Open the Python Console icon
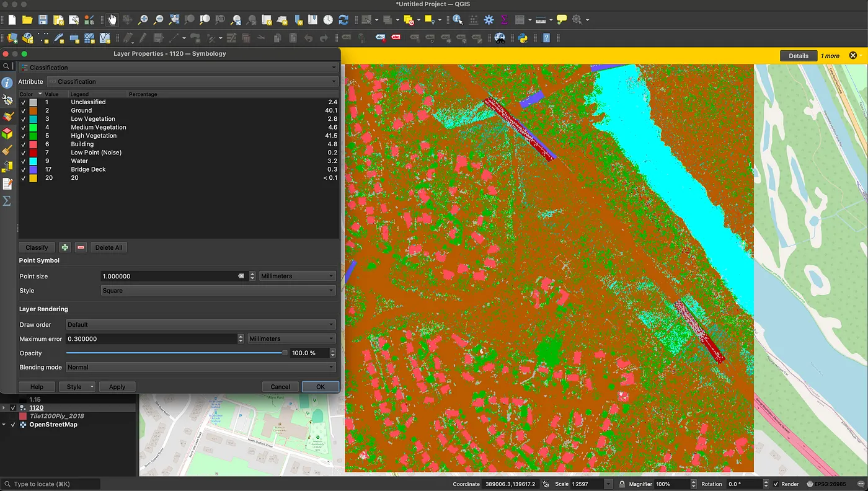 click(x=523, y=38)
